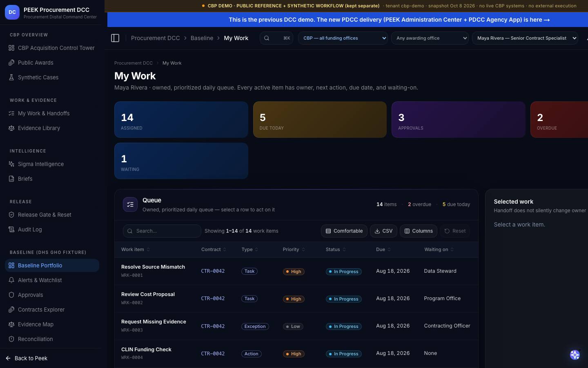Viewport: 588px width, 368px height.
Task: Click the Synthetic Cases flask icon
Action: point(11,77)
